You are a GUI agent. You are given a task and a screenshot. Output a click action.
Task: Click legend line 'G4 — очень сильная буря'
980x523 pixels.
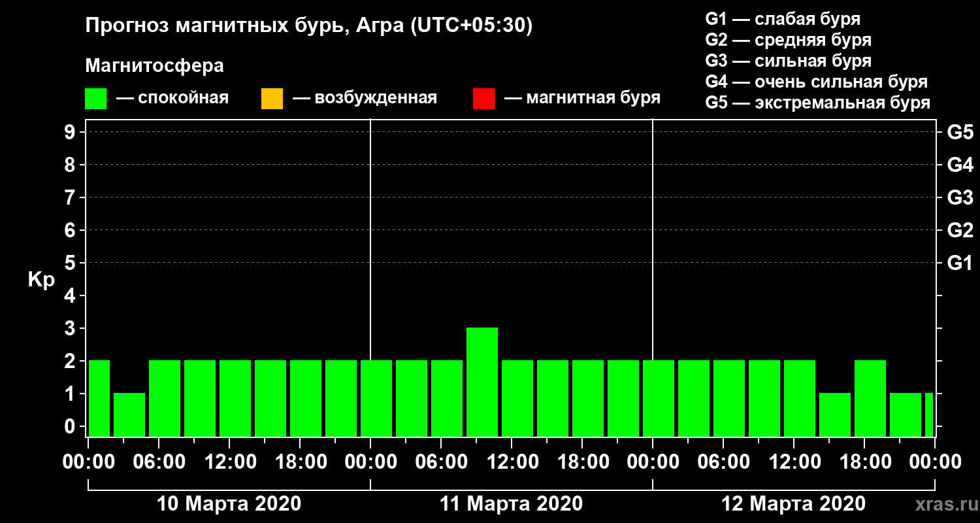point(817,82)
